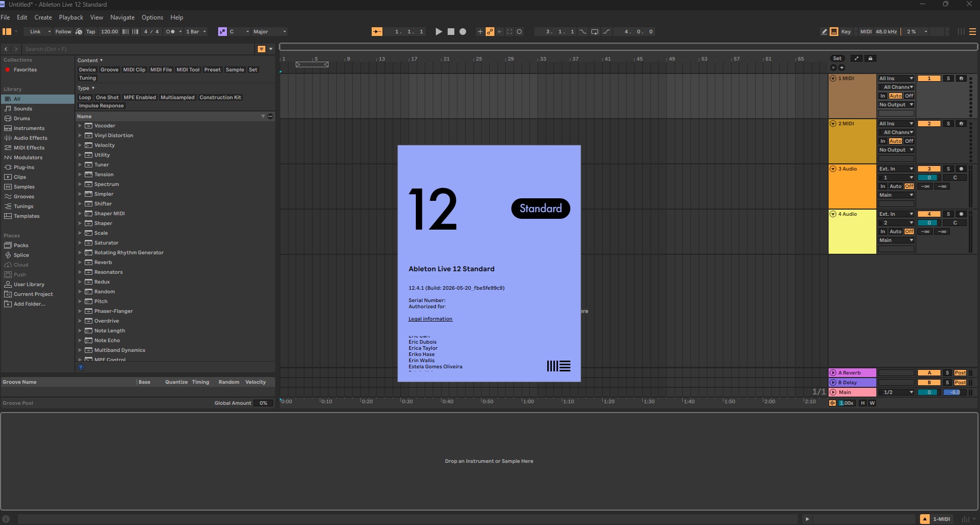Viewport: 980px width, 525px height.
Task: Open the 1 Bar quantization dropdown
Action: 196,32
